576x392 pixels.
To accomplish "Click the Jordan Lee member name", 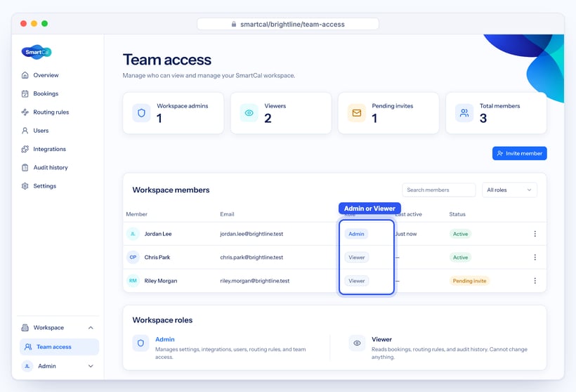I will 158,234.
